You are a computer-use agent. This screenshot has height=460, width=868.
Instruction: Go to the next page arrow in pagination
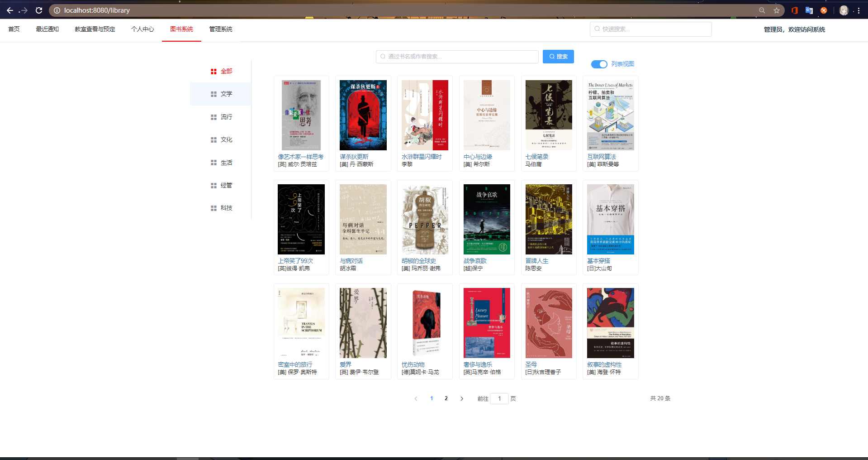click(x=461, y=399)
